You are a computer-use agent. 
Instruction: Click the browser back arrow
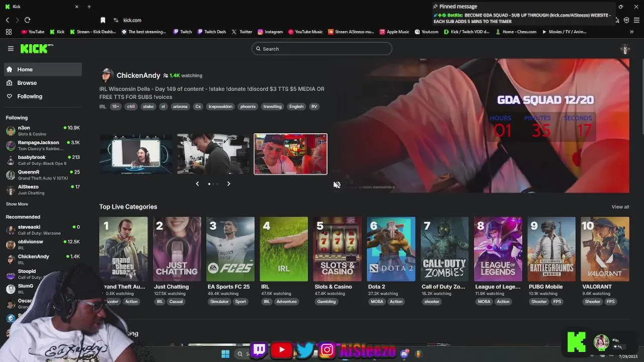(x=8, y=20)
